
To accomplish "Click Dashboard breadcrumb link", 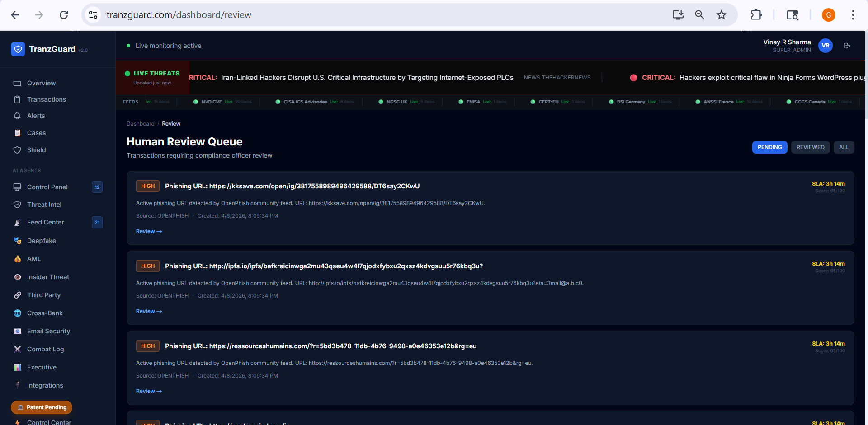I will point(141,124).
